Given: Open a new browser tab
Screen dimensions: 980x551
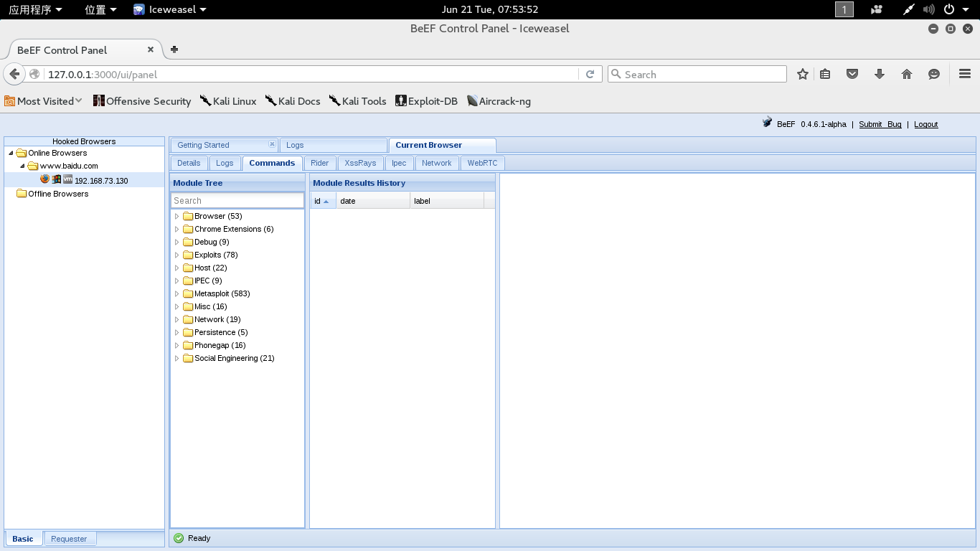Looking at the screenshot, I should click(x=174, y=50).
